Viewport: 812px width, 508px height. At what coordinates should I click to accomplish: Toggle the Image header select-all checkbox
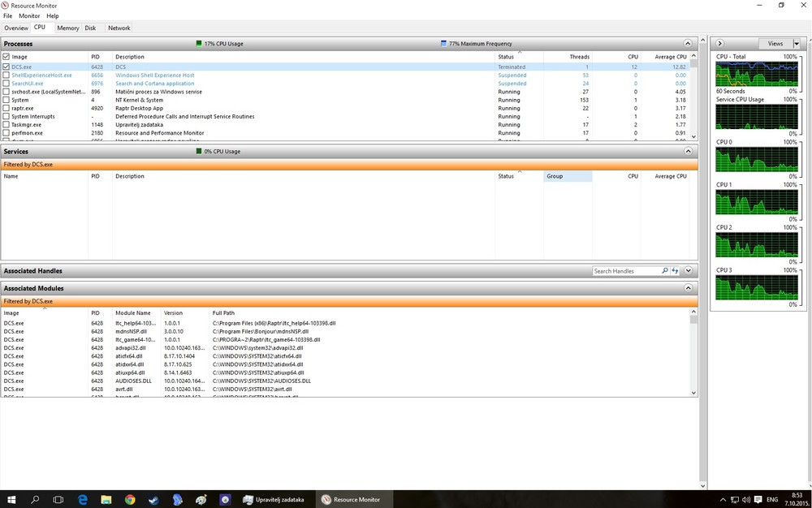[6, 57]
